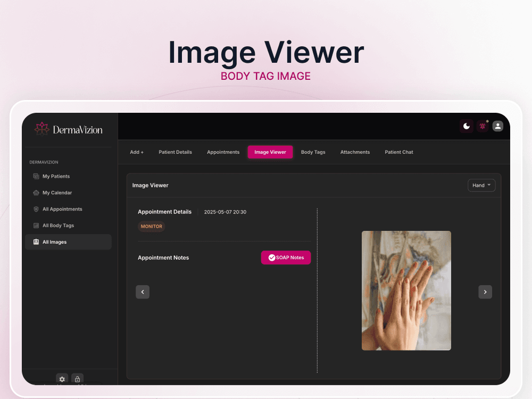Open My Patients in sidebar
This screenshot has height=399, width=532.
click(68, 176)
